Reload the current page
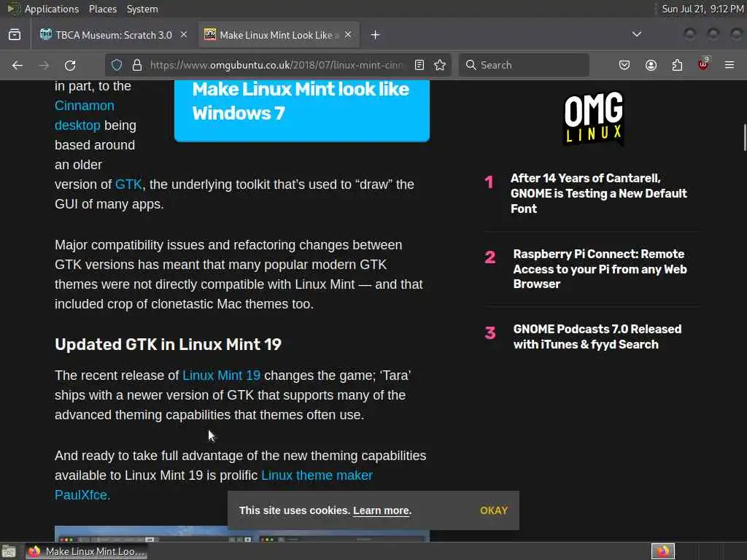This screenshot has height=560, width=747. 70,65
